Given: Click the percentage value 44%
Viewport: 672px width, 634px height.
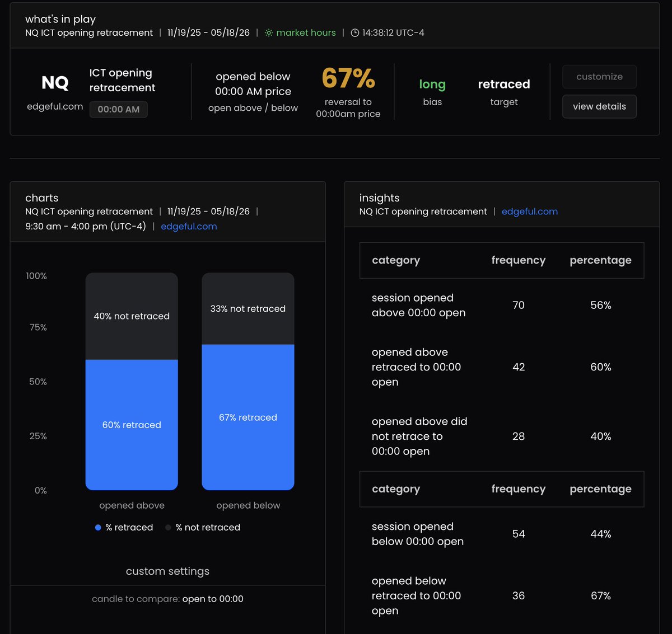Looking at the screenshot, I should (601, 534).
